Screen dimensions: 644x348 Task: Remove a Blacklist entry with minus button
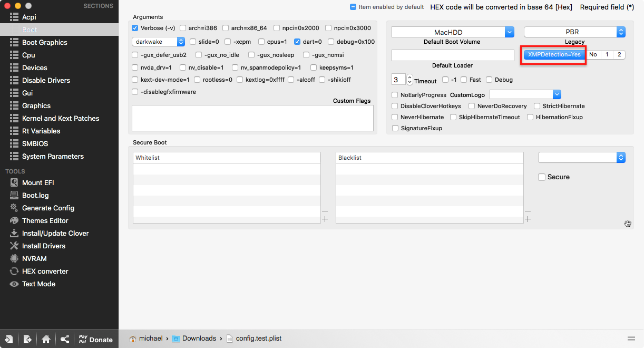pyautogui.click(x=528, y=211)
